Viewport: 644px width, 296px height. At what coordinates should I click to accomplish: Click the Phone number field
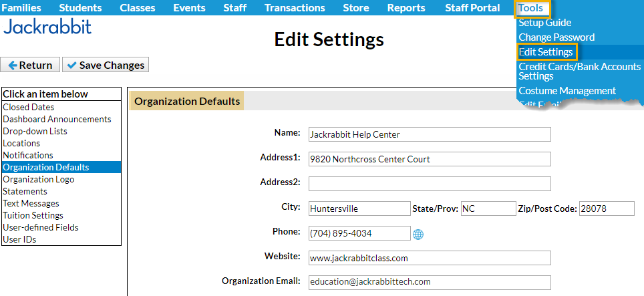(x=359, y=233)
